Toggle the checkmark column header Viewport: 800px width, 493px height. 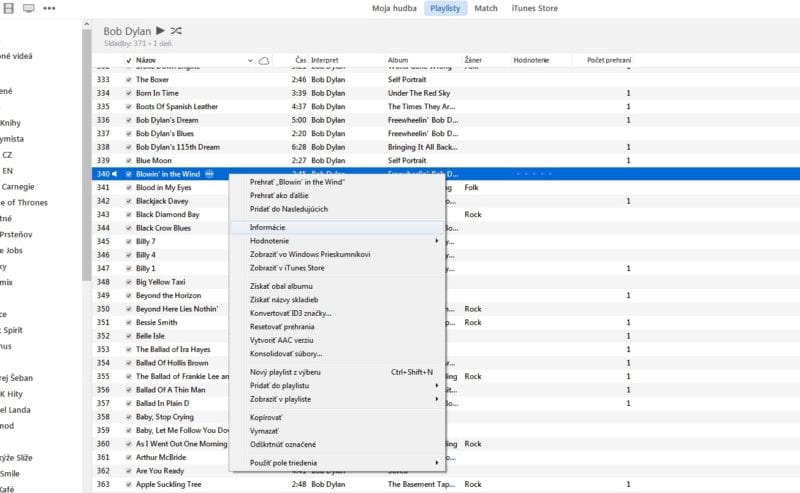[129, 60]
